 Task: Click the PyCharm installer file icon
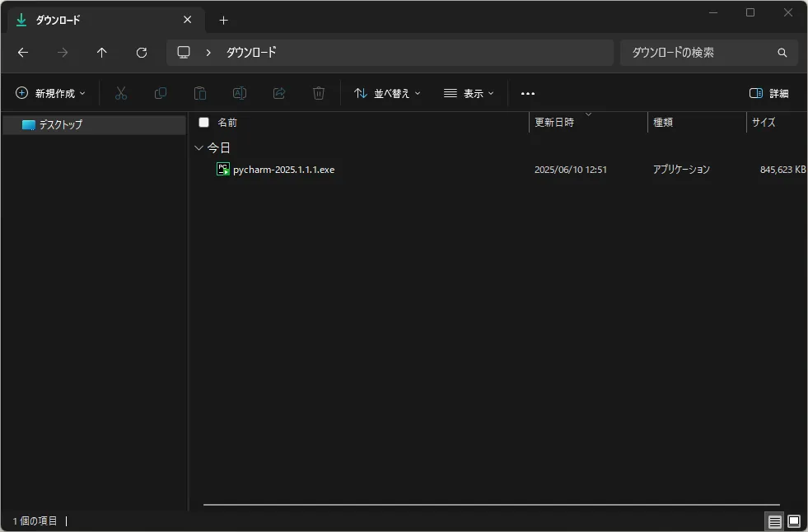coord(223,169)
